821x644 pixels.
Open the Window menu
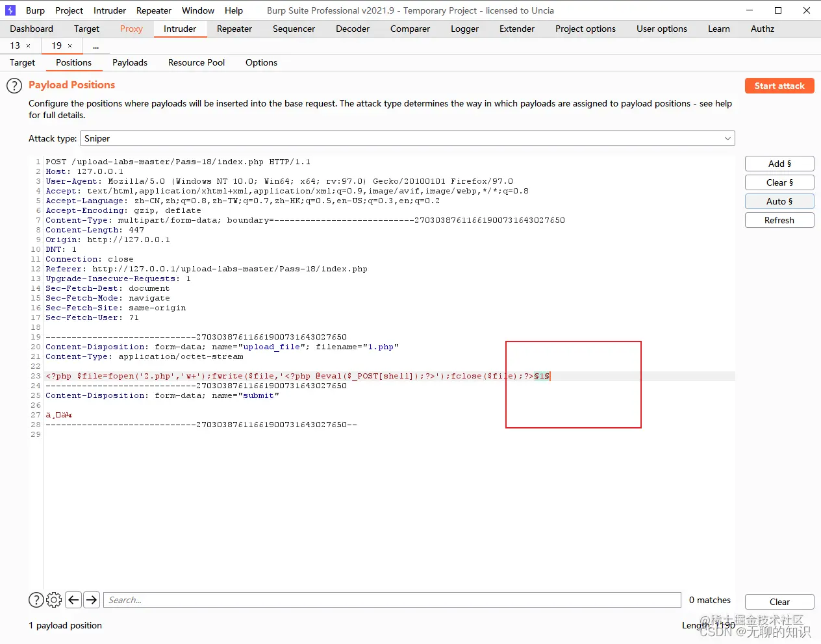pyautogui.click(x=198, y=10)
